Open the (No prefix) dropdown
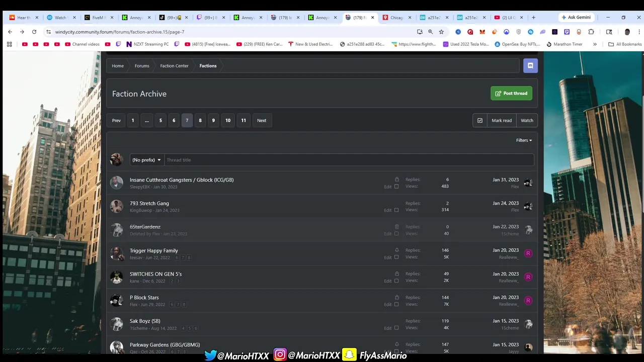644x362 pixels. click(146, 160)
